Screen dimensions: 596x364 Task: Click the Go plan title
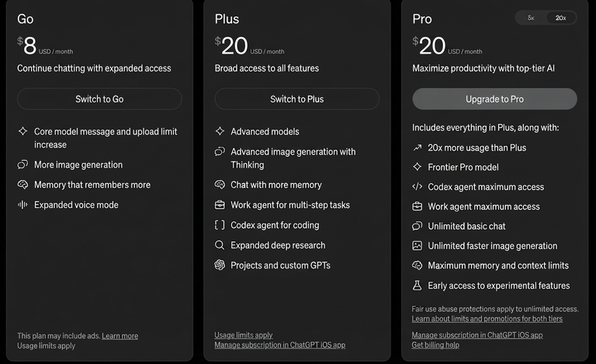tap(25, 19)
